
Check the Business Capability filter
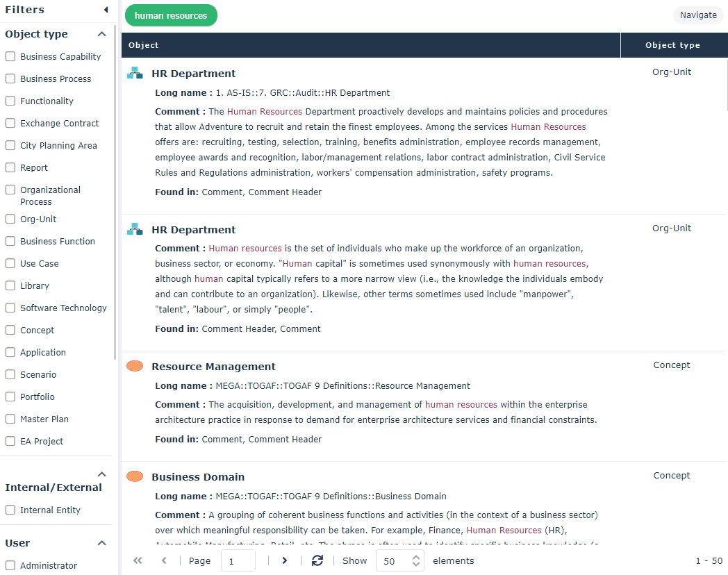10,57
